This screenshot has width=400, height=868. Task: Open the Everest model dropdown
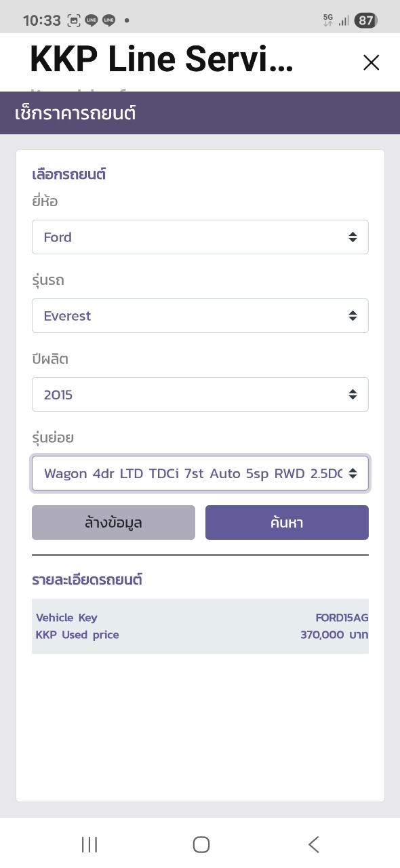pos(200,316)
